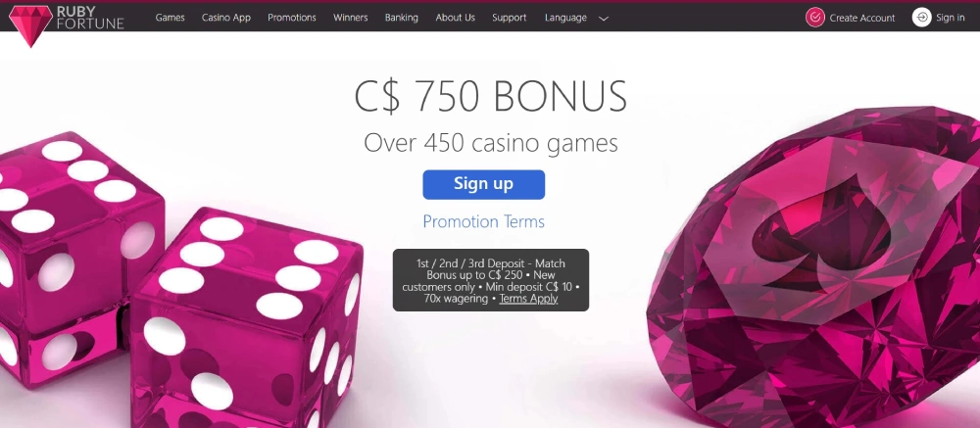This screenshot has width=980, height=428.
Task: Click the Sign in text link
Action: pos(950,18)
